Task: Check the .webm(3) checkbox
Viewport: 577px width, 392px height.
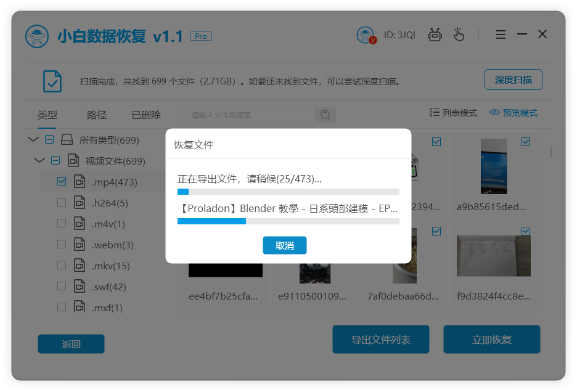Action: coord(62,244)
